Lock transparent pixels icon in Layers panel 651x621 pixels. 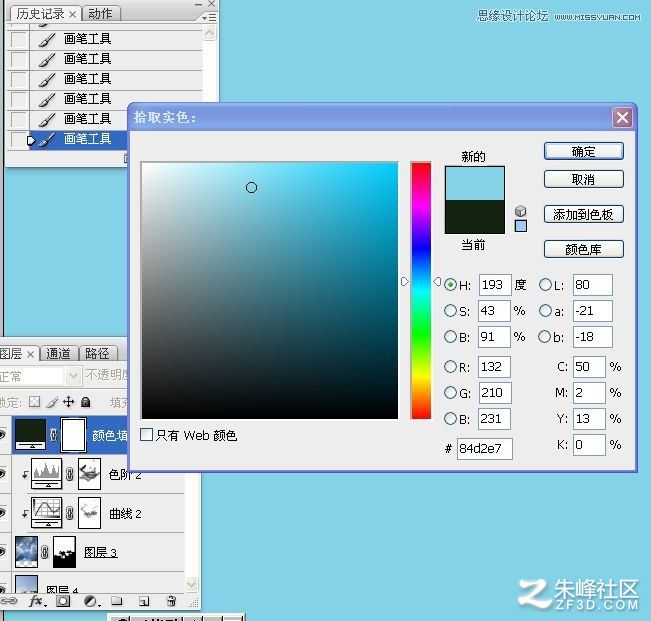35,401
